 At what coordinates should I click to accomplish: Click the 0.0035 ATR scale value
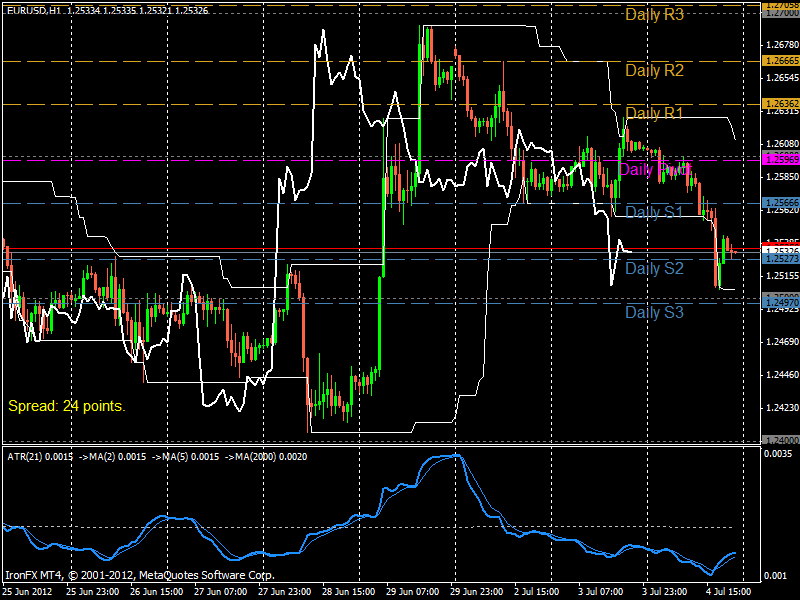pos(779,454)
